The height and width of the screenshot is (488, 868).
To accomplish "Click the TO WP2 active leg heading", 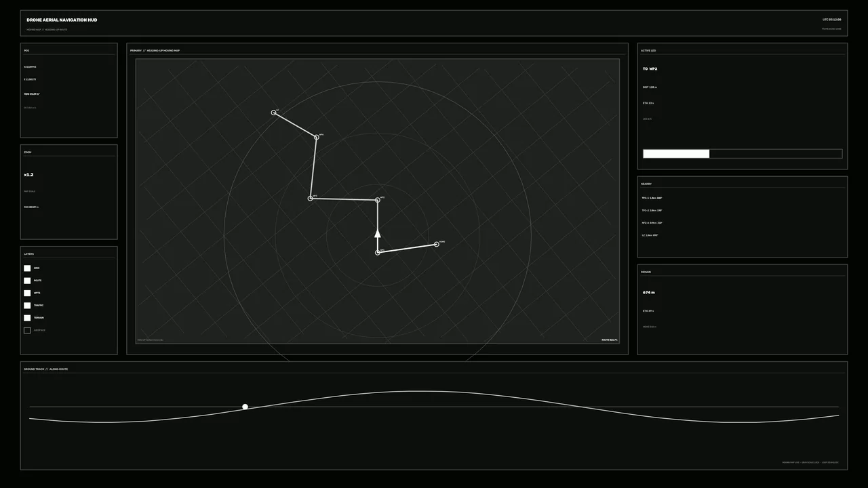I will click(650, 68).
